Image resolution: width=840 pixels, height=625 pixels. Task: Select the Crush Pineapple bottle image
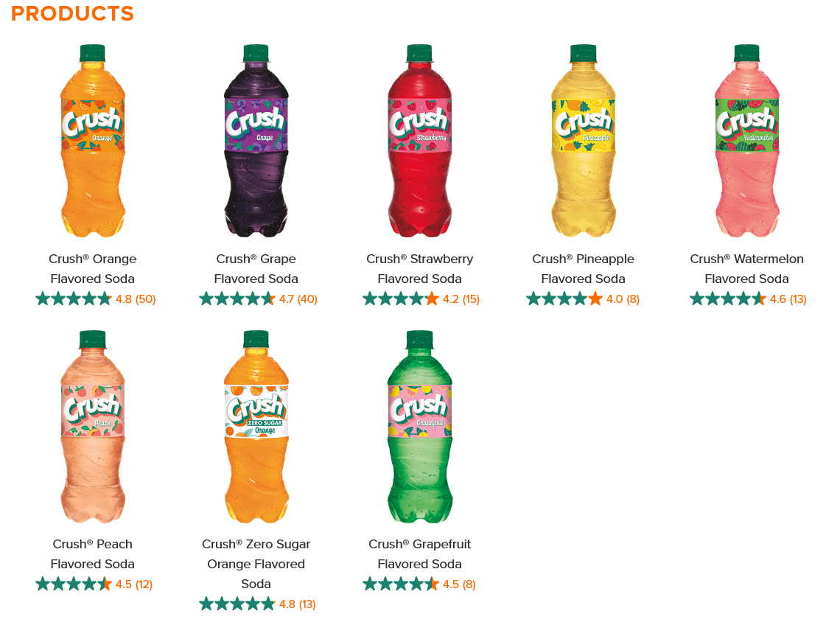pos(584,141)
